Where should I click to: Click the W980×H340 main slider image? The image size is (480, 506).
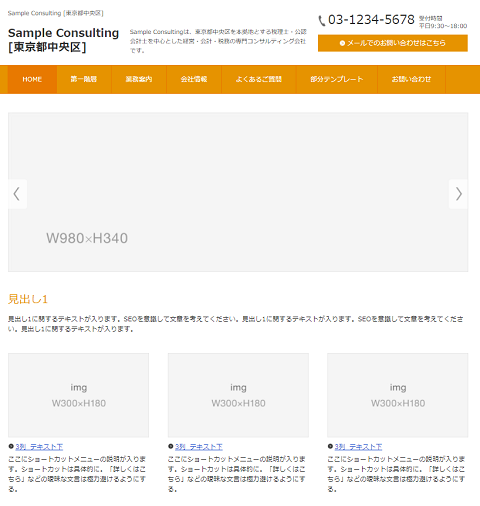pyautogui.click(x=238, y=192)
